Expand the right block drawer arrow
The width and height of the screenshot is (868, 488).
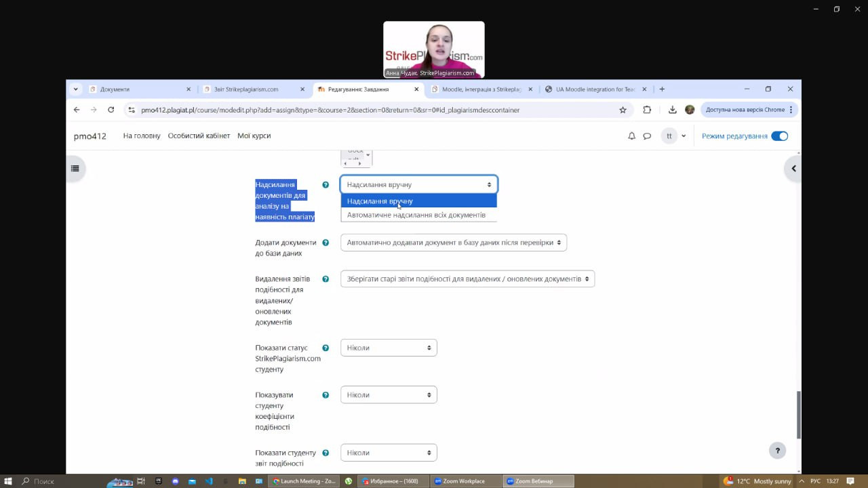pyautogui.click(x=793, y=168)
